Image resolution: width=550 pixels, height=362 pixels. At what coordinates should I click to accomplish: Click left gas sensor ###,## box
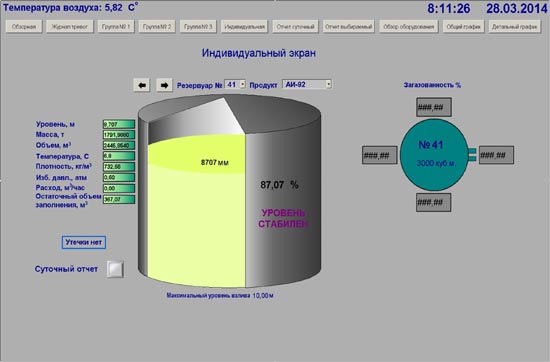[380, 155]
